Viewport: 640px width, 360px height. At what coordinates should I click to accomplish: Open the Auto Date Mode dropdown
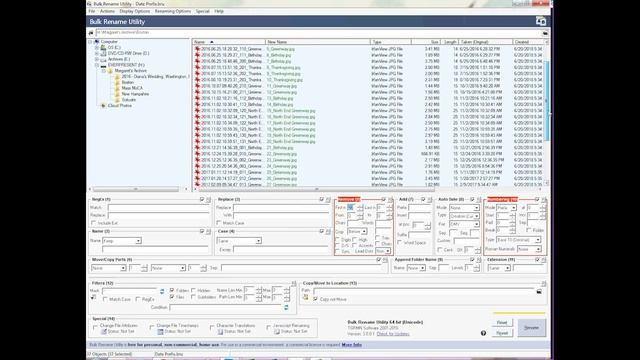coord(464,208)
